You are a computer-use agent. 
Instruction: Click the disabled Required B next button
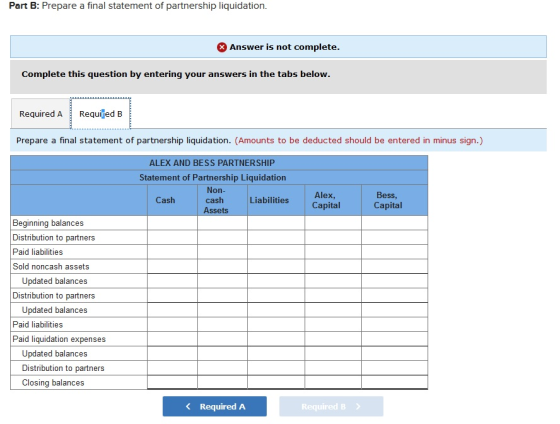point(331,406)
